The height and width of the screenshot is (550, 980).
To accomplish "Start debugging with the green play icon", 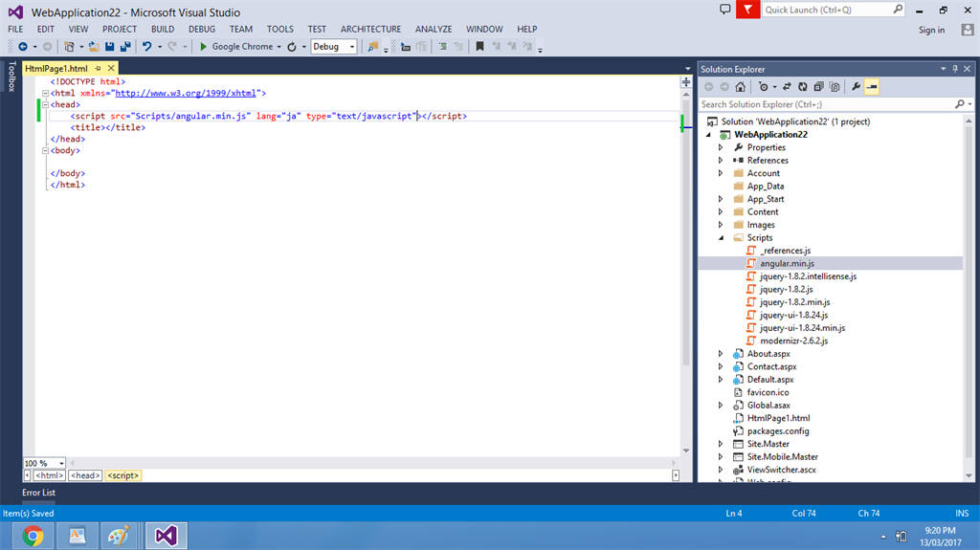I will pyautogui.click(x=203, y=46).
